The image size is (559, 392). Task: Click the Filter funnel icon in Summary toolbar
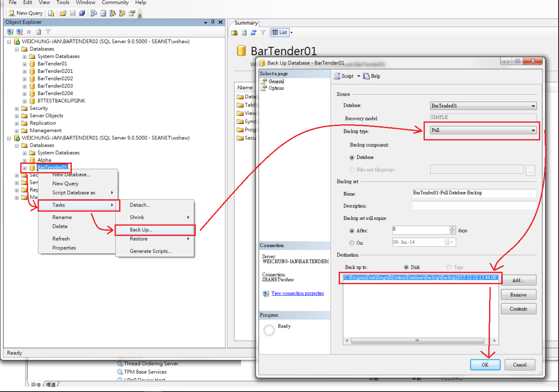263,33
